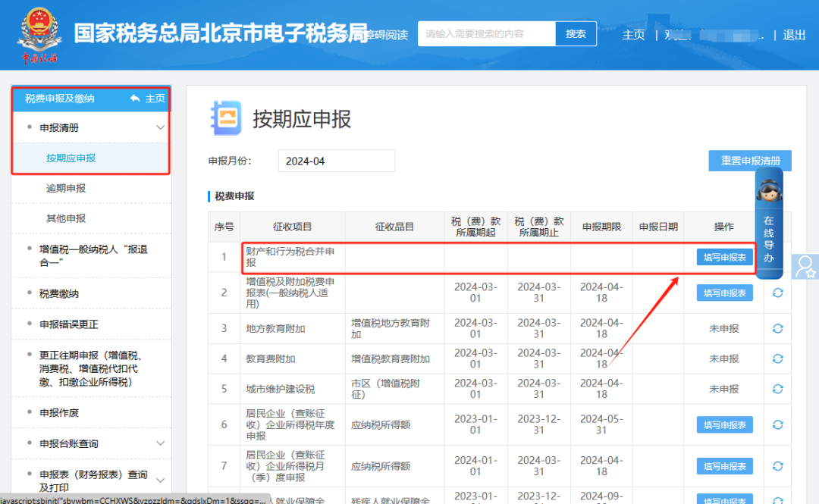Open the 税费缴纳 menu item
This screenshot has width=819, height=504.
tap(59, 293)
